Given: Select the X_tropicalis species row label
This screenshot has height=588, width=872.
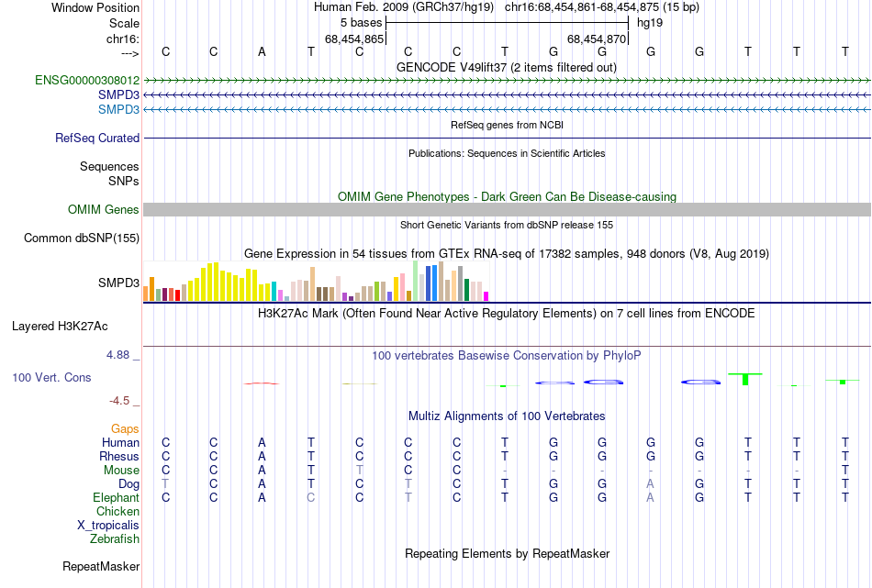Looking at the screenshot, I should pos(108,526).
